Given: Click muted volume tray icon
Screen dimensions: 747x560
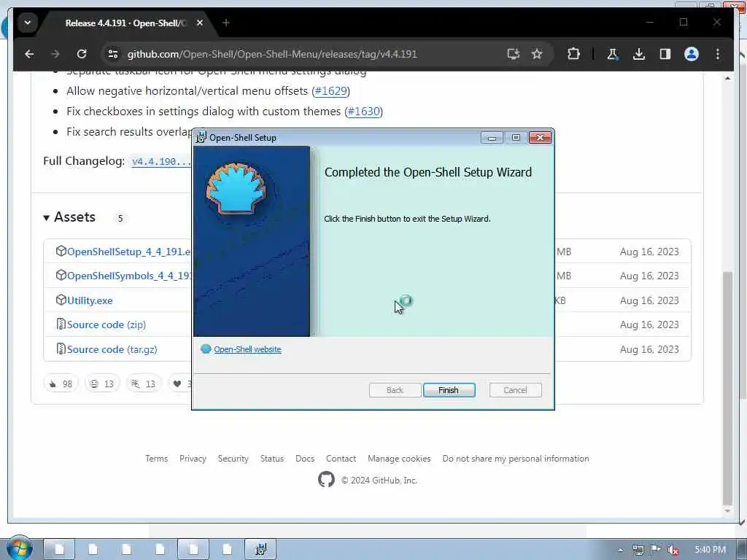Looking at the screenshot, I should (673, 550).
